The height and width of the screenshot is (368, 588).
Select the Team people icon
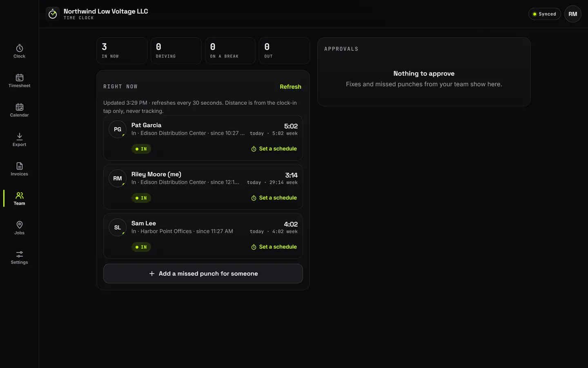tap(19, 195)
